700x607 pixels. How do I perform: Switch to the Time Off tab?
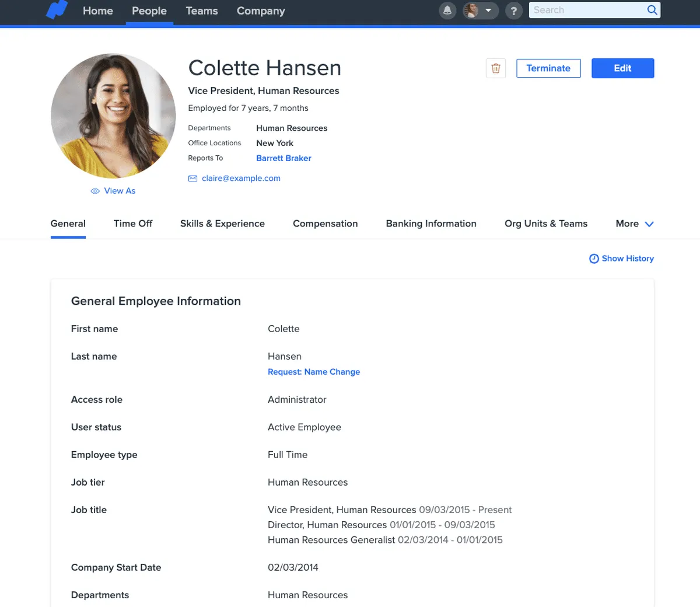(x=133, y=224)
